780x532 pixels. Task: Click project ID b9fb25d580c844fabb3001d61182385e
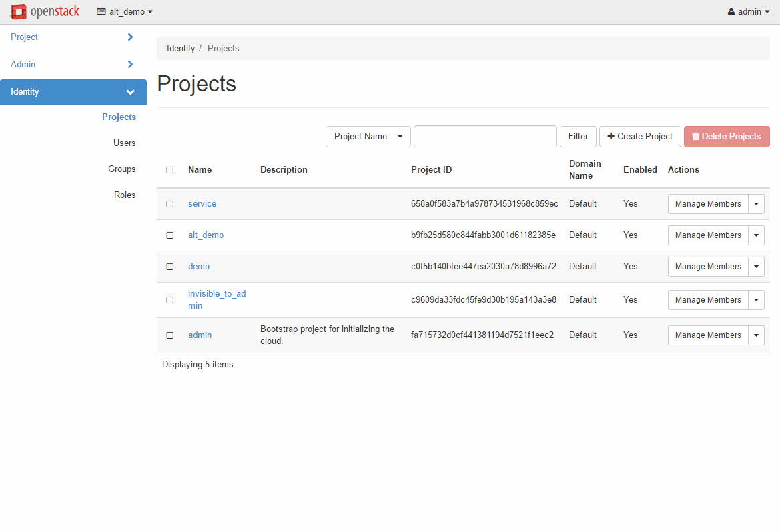pyautogui.click(x=484, y=235)
